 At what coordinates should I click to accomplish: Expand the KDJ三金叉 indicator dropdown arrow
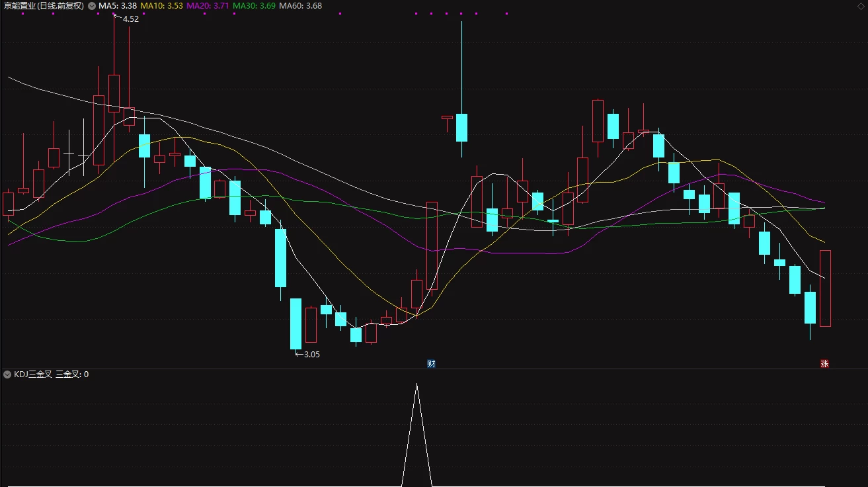click(x=7, y=375)
